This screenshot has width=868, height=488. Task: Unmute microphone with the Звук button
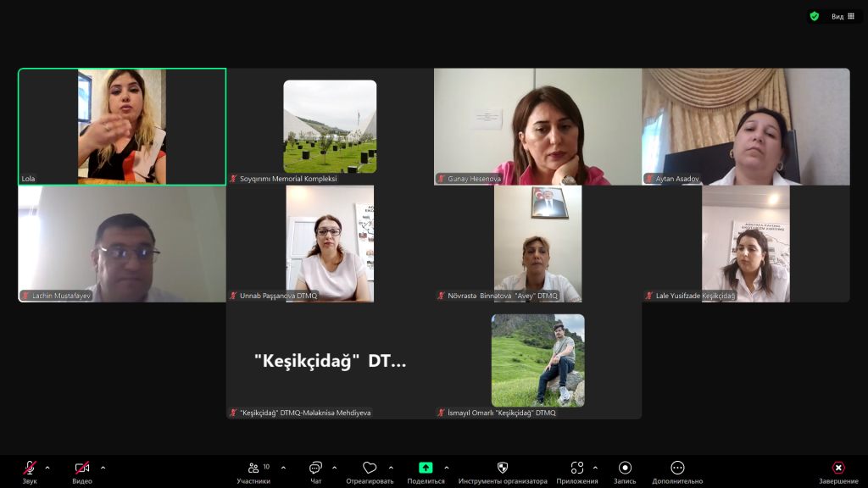coord(30,472)
